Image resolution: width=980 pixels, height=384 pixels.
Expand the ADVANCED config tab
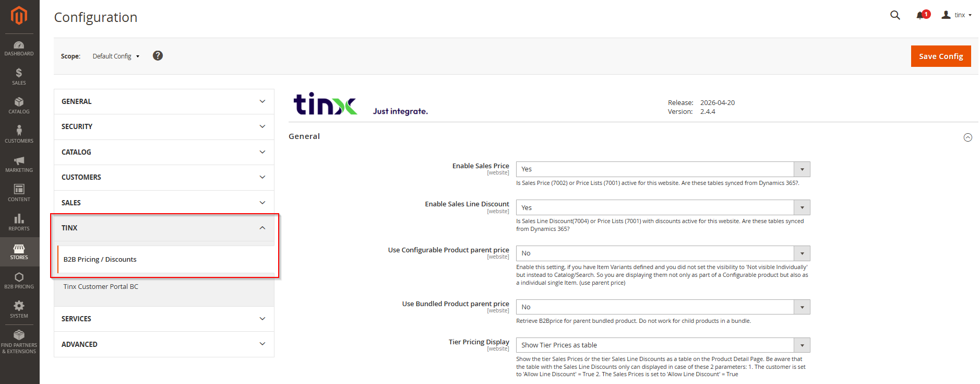[164, 344]
